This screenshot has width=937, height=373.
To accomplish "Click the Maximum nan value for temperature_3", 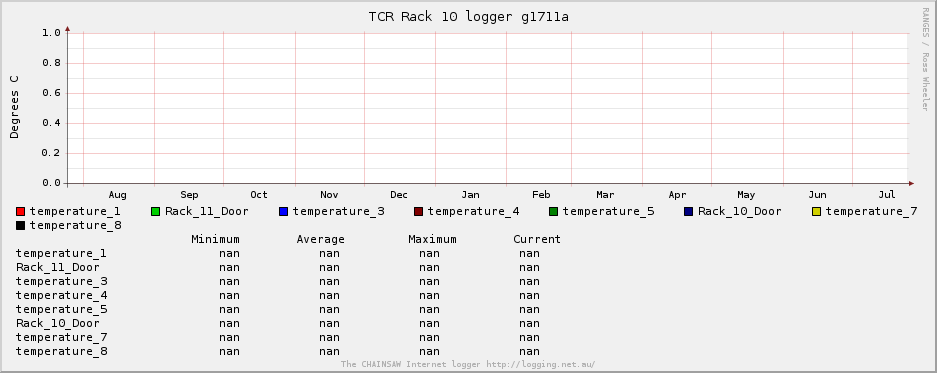I will (x=429, y=281).
